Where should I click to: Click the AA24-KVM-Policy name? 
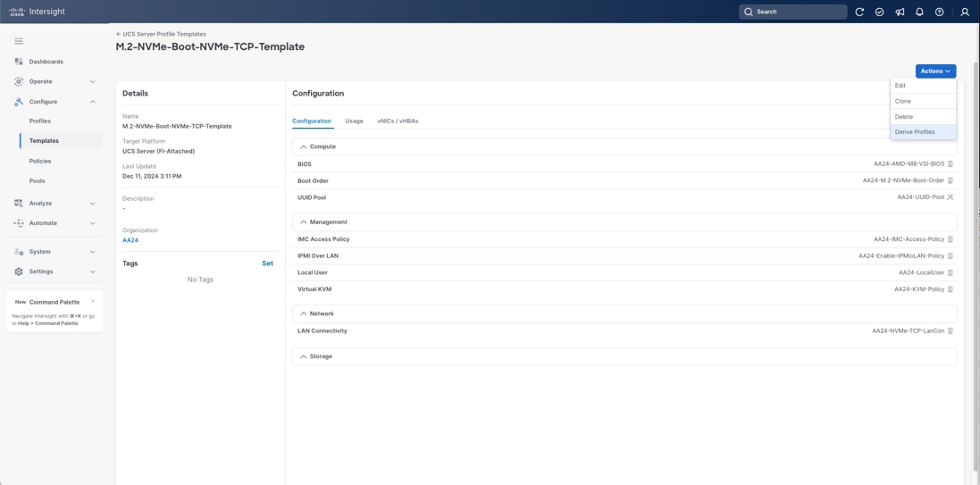919,289
